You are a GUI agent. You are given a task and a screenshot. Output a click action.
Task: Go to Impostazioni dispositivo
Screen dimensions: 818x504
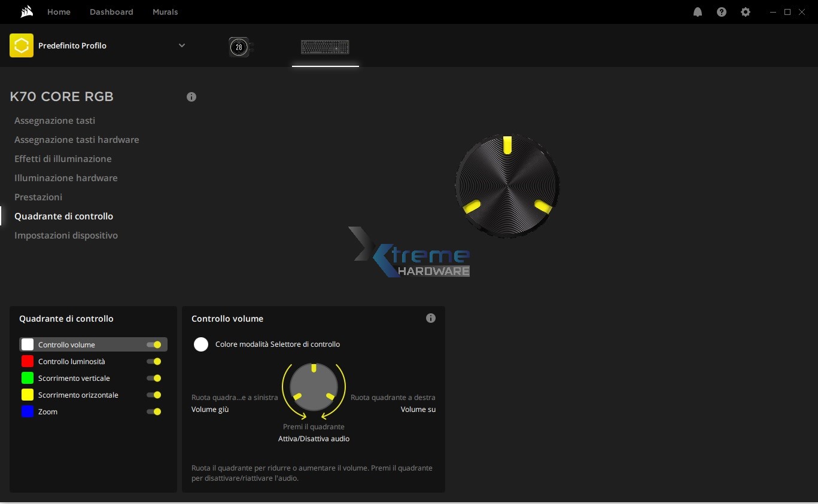click(x=66, y=236)
